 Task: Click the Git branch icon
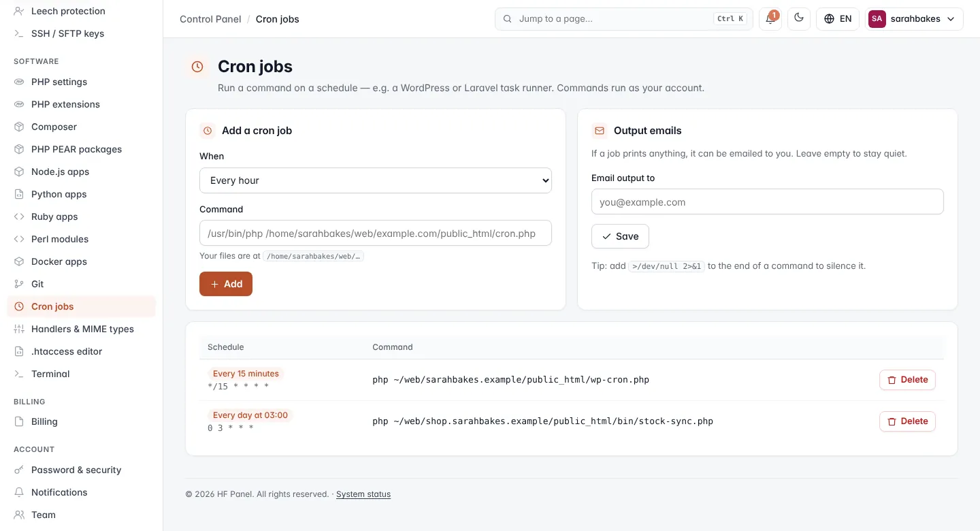tap(19, 284)
